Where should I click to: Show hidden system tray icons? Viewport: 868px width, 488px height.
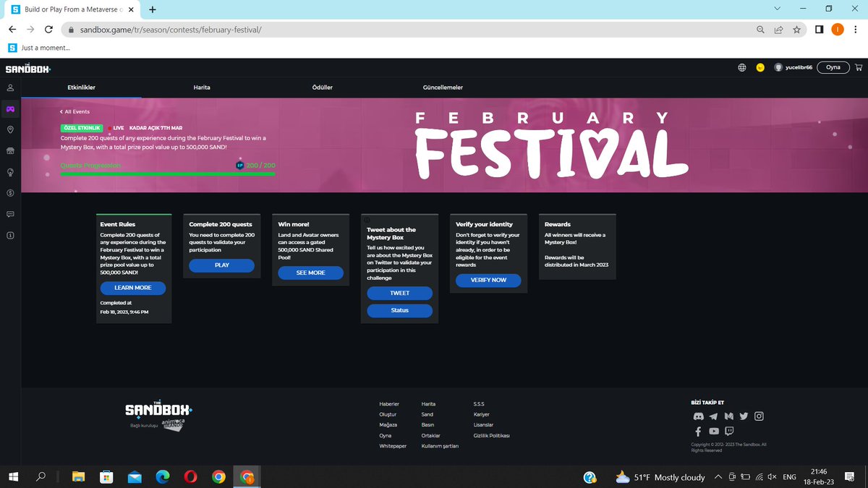718,477
